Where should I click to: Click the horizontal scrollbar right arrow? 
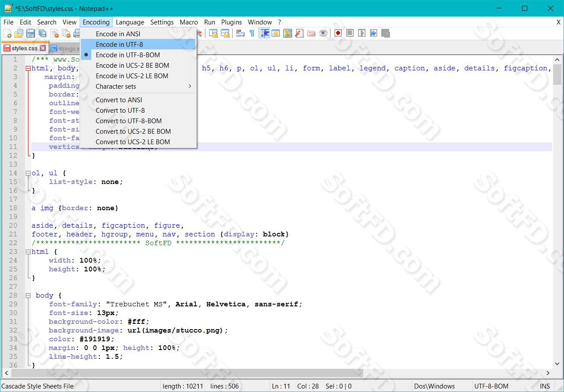coord(548,373)
